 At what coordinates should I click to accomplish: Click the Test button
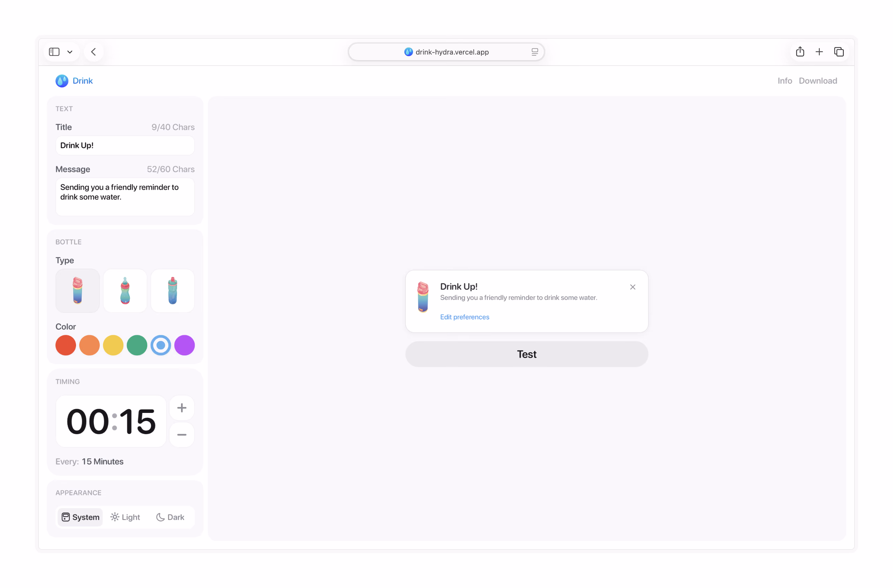[526, 354]
